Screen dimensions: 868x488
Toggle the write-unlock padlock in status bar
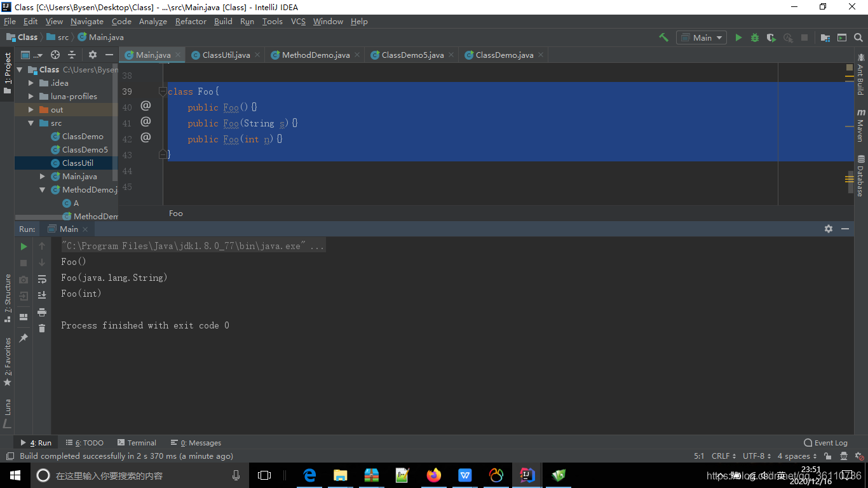pyautogui.click(x=827, y=456)
